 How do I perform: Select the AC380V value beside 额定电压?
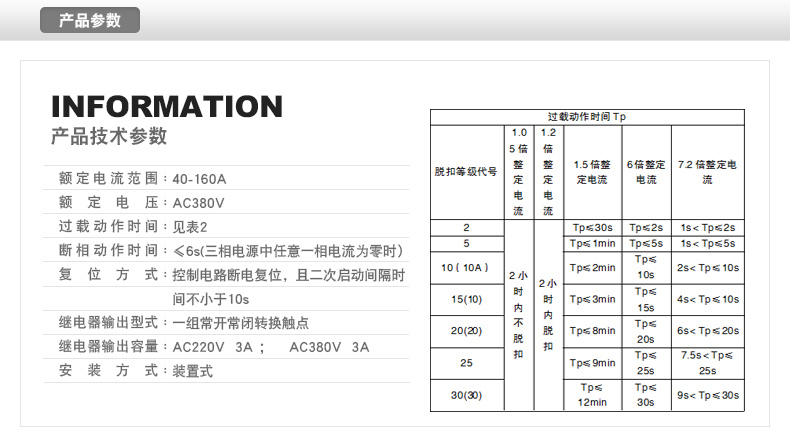point(198,203)
